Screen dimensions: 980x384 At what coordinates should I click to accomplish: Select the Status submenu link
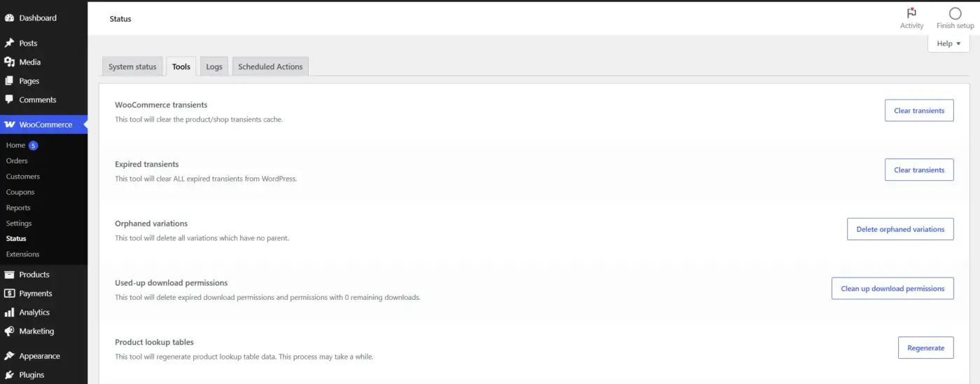pos(16,238)
